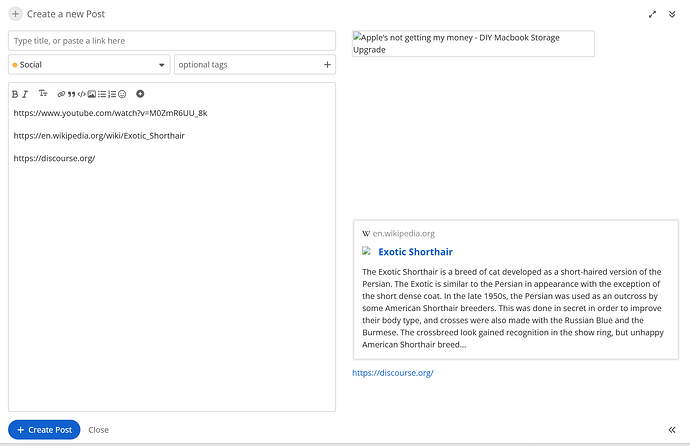Hide preview pane with double left chevrons
Viewport: 690px width, 446px height.
point(672,430)
